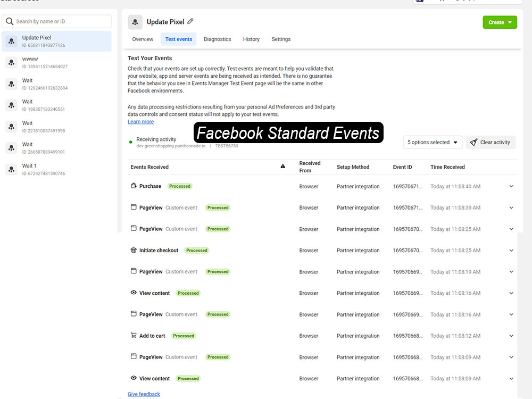Click the search magnifier icon

[x=10, y=21]
